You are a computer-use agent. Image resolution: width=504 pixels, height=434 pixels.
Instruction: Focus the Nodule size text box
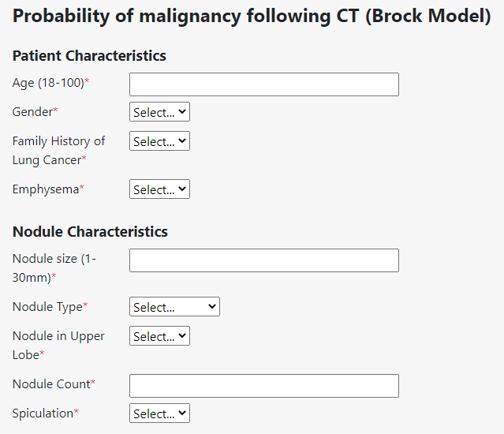(x=263, y=260)
